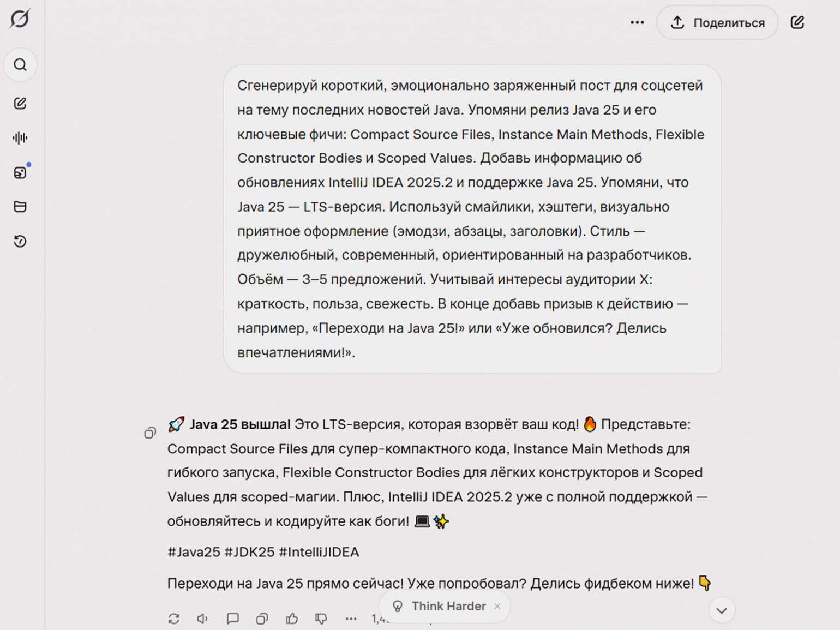Viewport: 840px width, 630px height.
Task: Regenerate the Java 25 response
Action: pos(174,619)
